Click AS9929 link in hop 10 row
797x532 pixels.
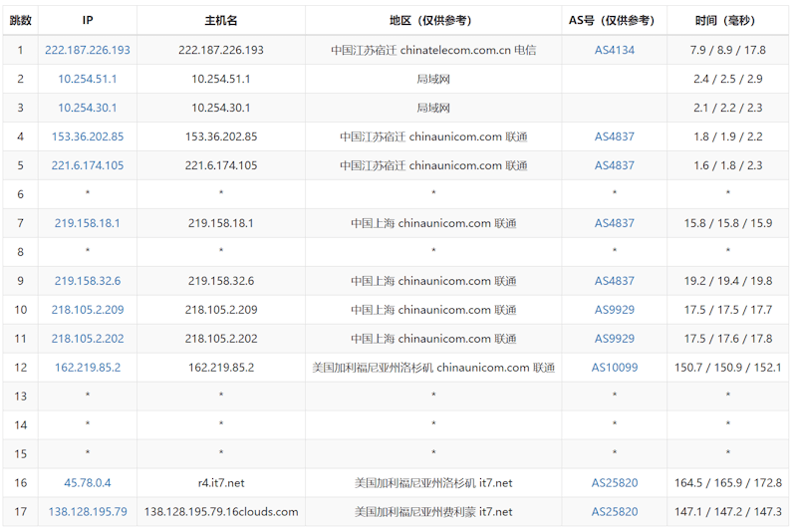pos(615,310)
